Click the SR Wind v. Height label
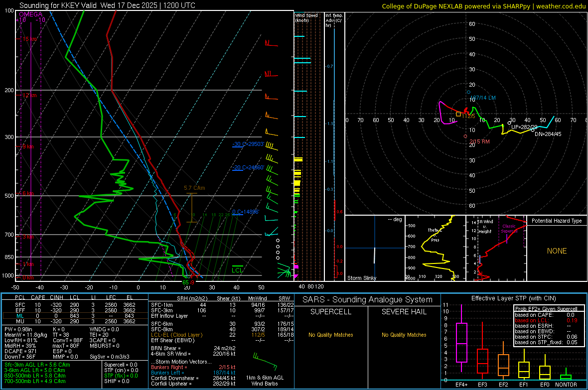Viewport: 588px width, 390px height. coord(485,227)
